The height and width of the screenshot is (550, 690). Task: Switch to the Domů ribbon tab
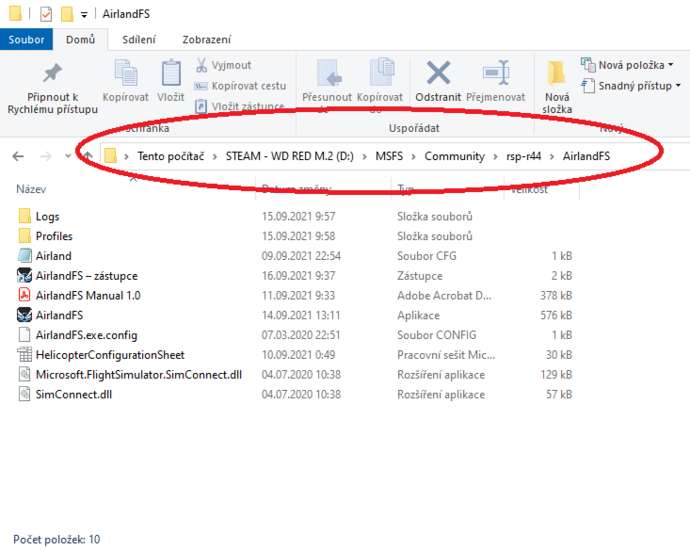coord(81,40)
